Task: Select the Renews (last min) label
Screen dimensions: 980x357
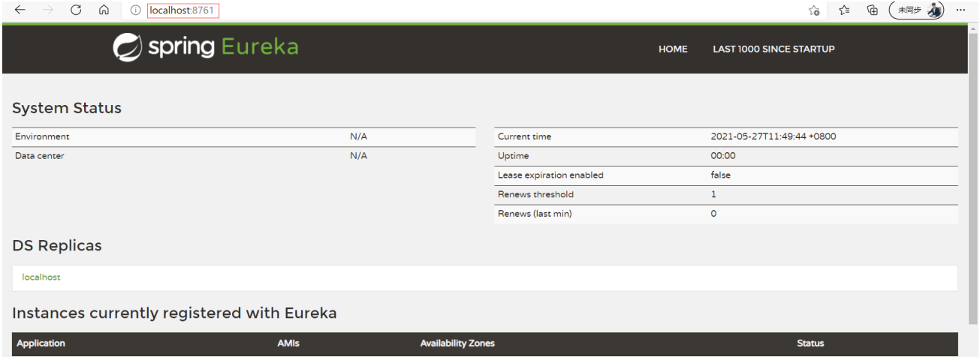Action: click(535, 214)
